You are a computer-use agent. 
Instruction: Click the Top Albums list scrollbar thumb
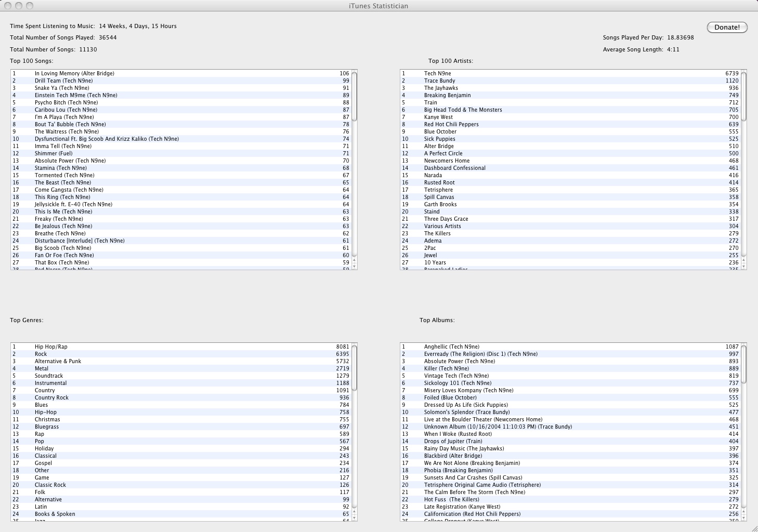743,364
